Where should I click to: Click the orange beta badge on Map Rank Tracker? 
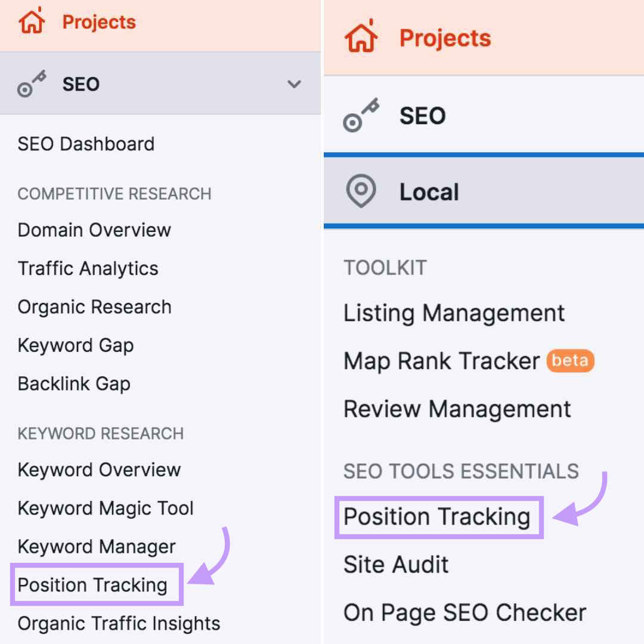571,361
